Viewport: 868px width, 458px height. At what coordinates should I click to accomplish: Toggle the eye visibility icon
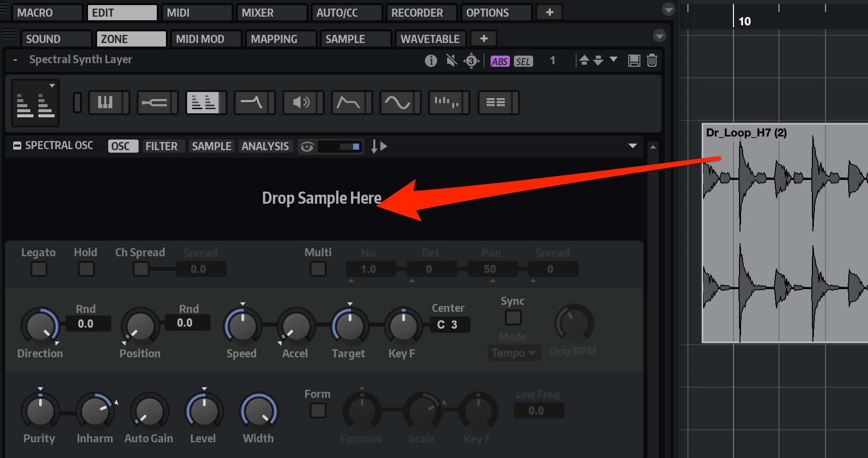coord(307,147)
